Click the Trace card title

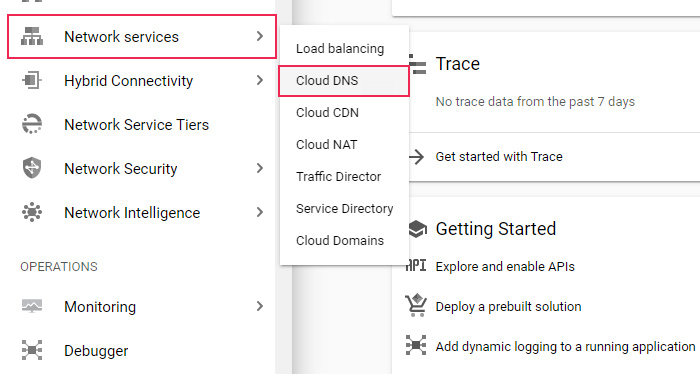458,64
